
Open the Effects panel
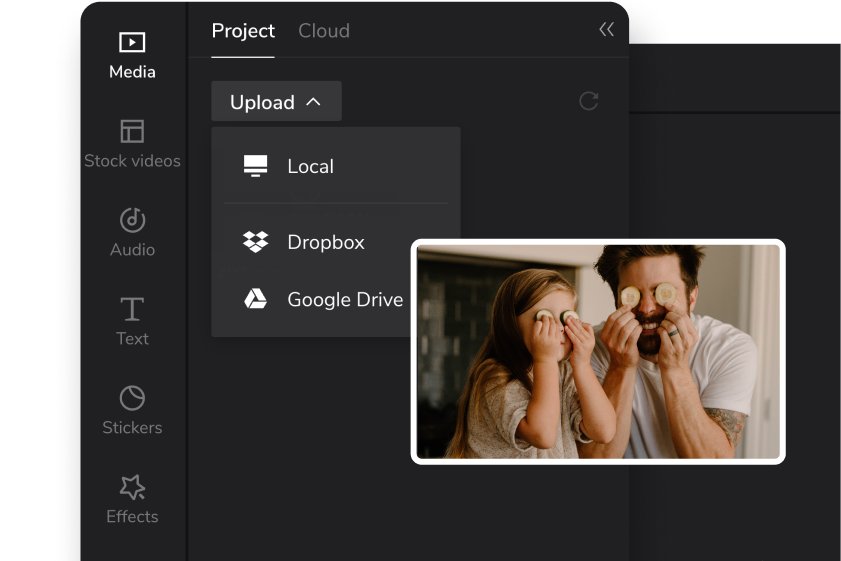[x=132, y=500]
